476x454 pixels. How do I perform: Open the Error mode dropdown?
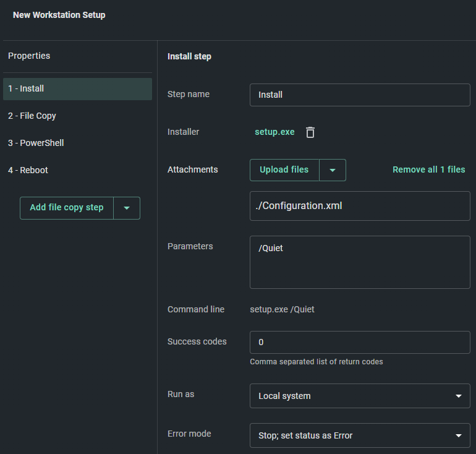(x=360, y=435)
